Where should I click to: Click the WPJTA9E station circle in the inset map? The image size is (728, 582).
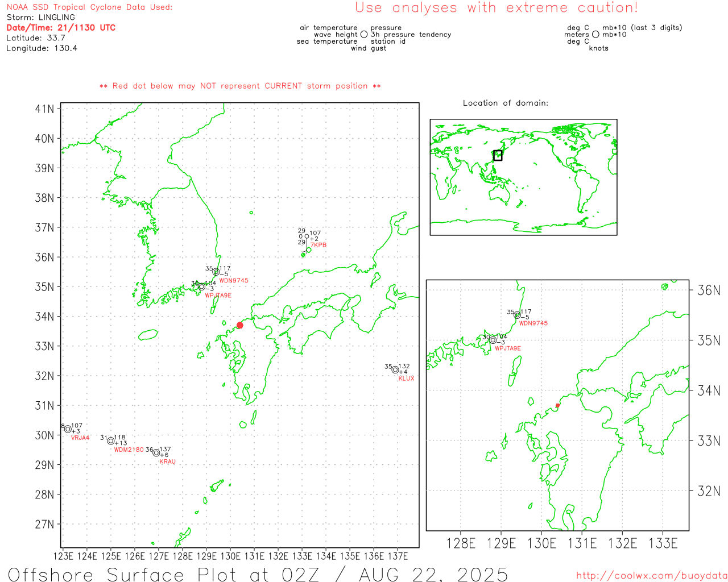[493, 340]
